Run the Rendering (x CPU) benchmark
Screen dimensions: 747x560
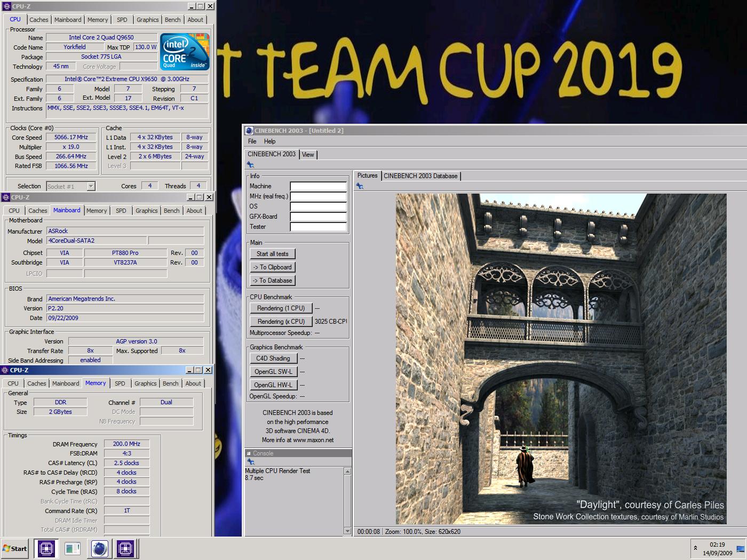(x=281, y=322)
